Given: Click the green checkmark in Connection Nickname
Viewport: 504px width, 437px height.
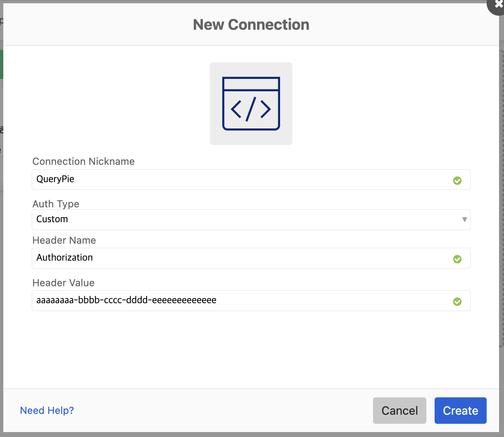Looking at the screenshot, I should click(x=457, y=180).
